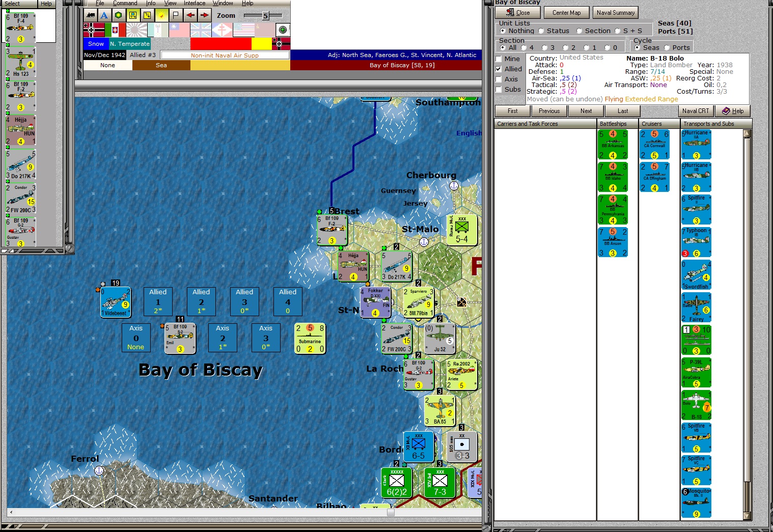773x532 pixels.
Task: Open the Command menu
Action: (125, 3)
